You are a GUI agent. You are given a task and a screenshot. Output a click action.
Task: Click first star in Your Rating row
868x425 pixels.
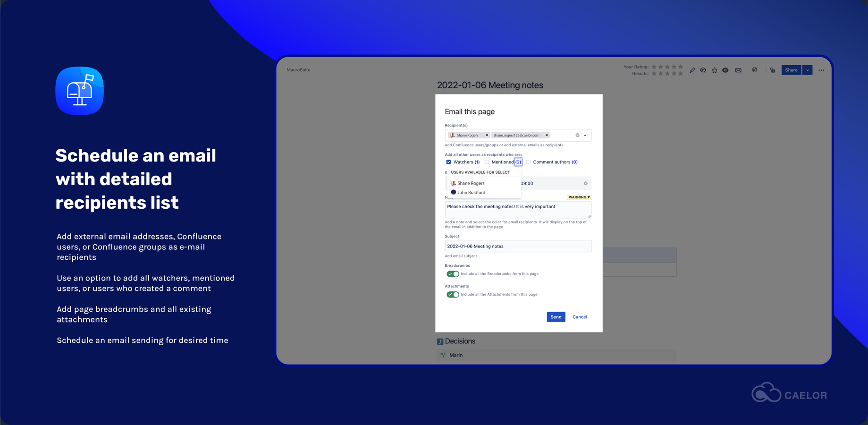point(654,67)
